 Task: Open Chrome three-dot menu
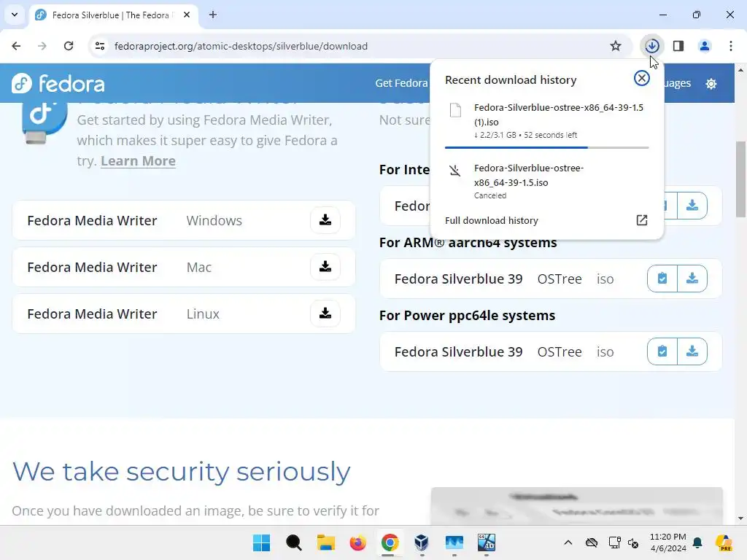coord(730,46)
